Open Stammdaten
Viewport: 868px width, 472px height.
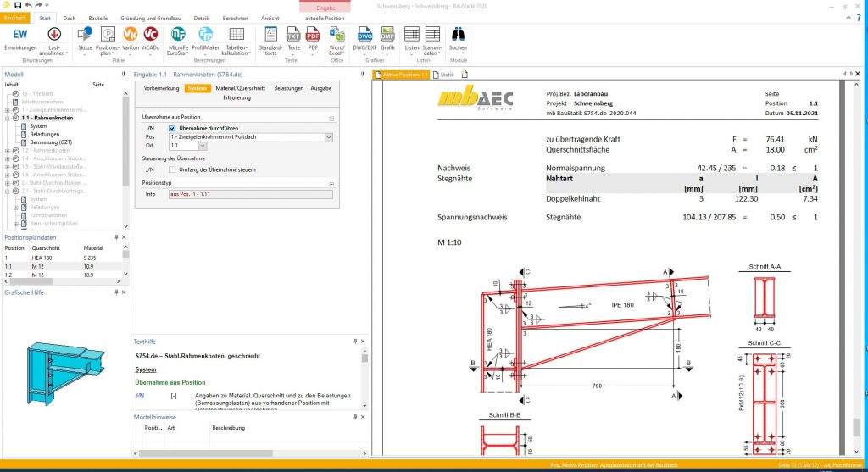point(432,41)
